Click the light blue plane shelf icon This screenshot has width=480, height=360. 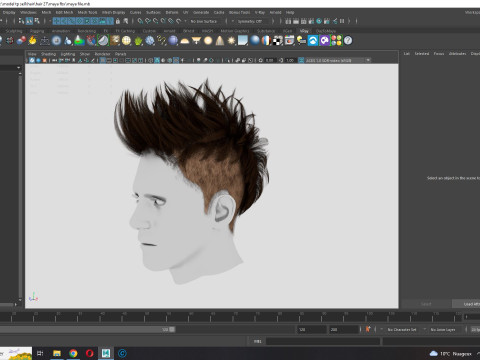[x=243, y=41]
